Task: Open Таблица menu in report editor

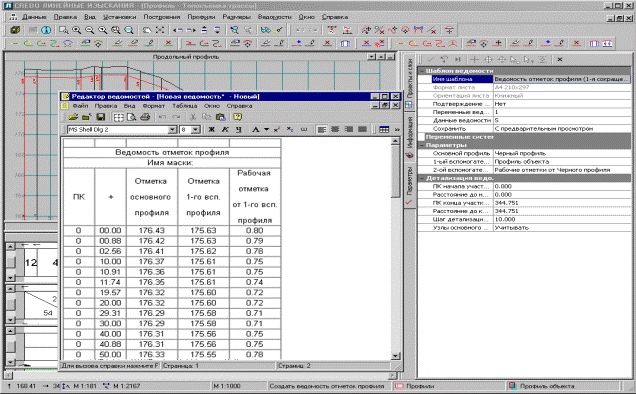Action: click(185, 106)
